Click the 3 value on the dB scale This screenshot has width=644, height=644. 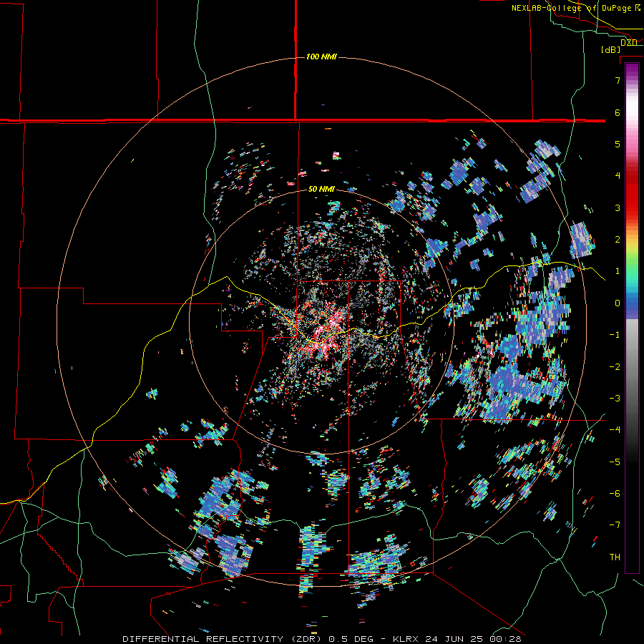coord(618,208)
